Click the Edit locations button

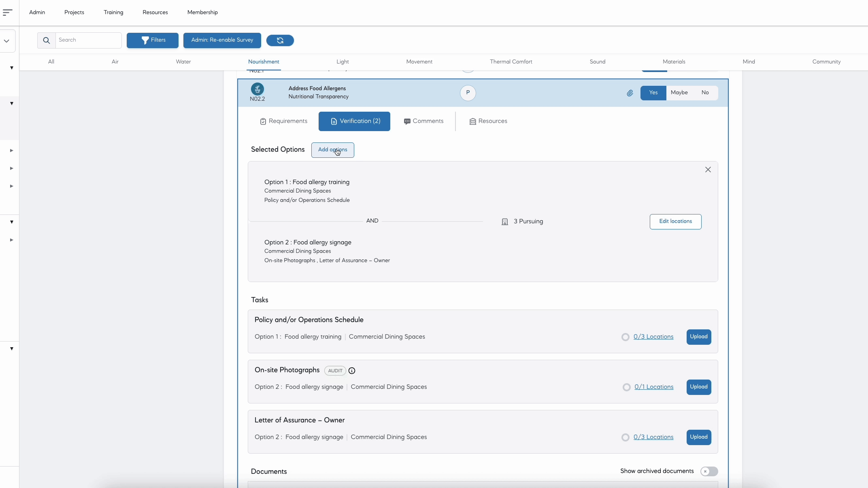pyautogui.click(x=675, y=222)
